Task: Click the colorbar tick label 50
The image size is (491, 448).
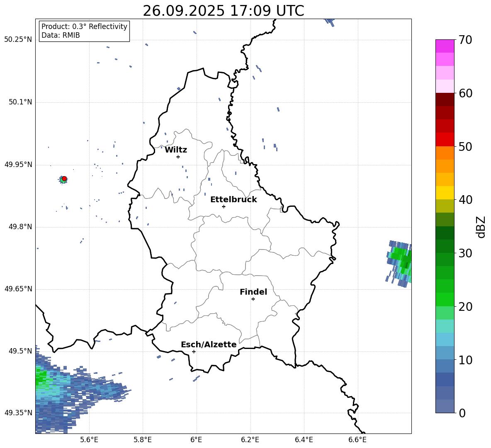Action: point(466,146)
